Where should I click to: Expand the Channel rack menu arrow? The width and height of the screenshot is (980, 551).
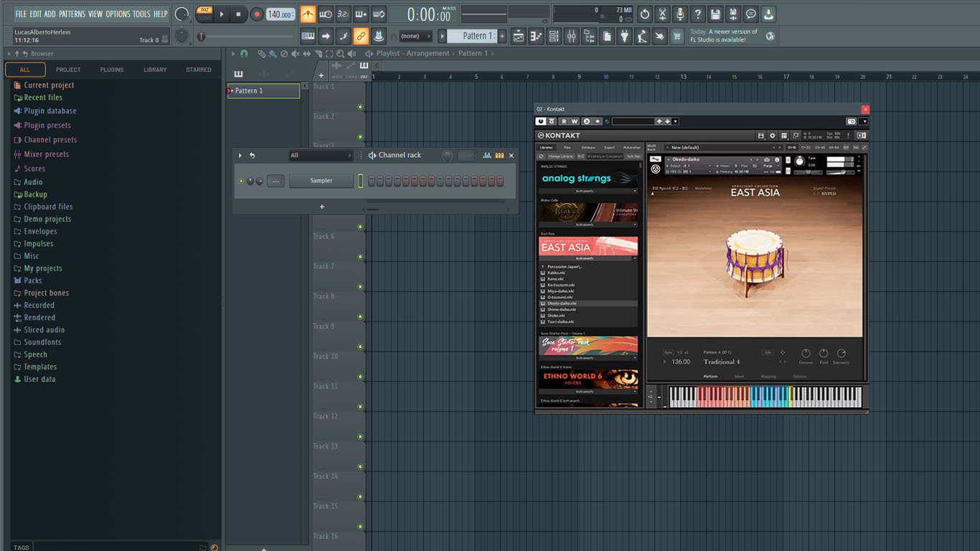click(x=240, y=156)
